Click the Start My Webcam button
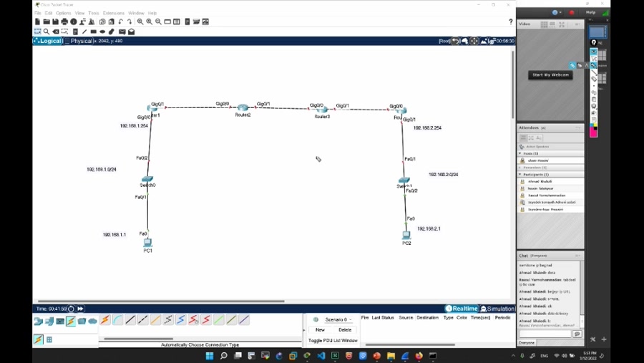This screenshot has width=644, height=363. (550, 75)
